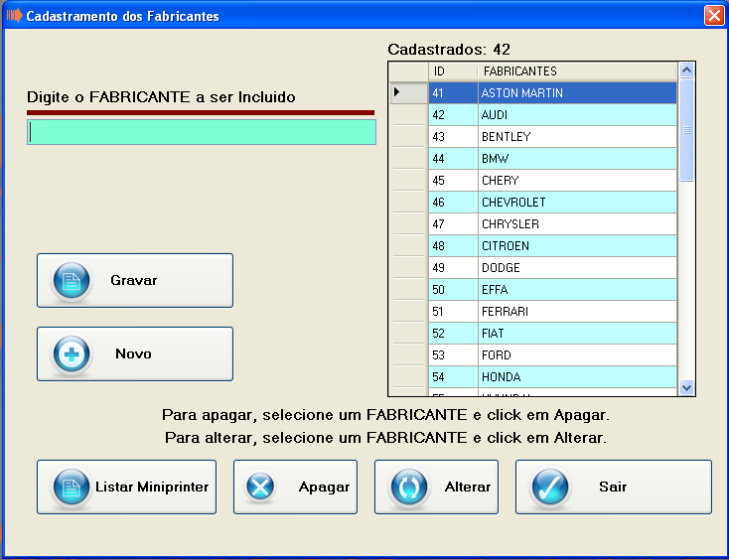Viewport: 729px width, 560px height.
Task: Click the FABRICANTES column header
Action: [577, 71]
